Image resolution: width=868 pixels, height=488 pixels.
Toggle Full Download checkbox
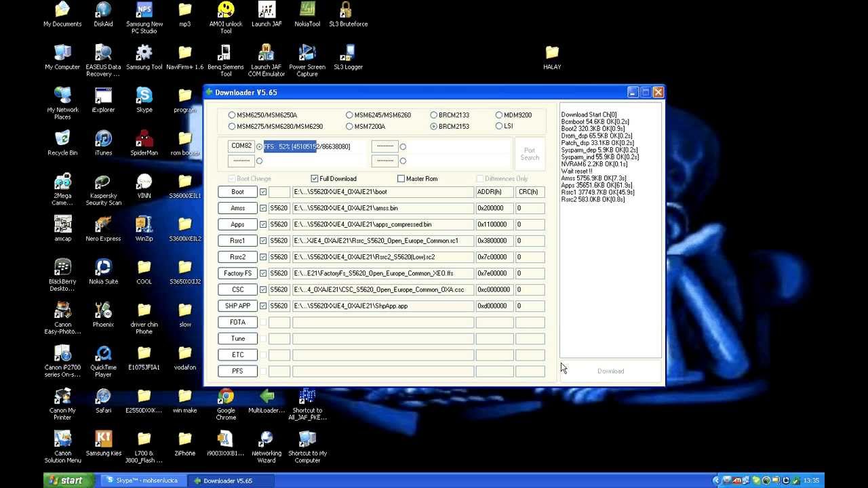pos(315,179)
